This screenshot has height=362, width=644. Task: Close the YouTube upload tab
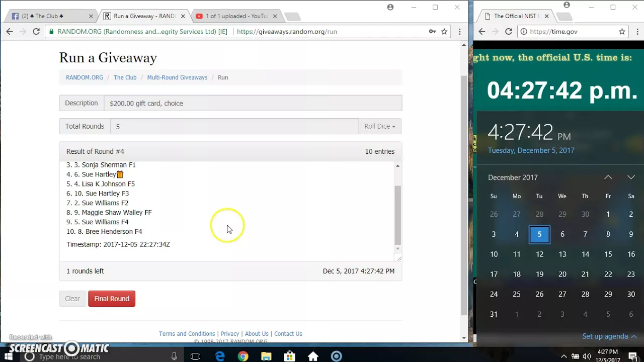coord(275,16)
